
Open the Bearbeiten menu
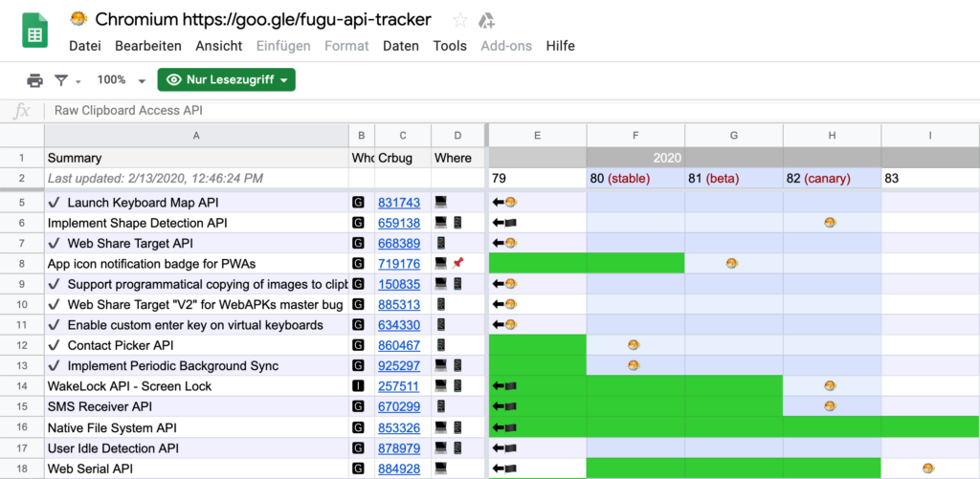tap(148, 46)
